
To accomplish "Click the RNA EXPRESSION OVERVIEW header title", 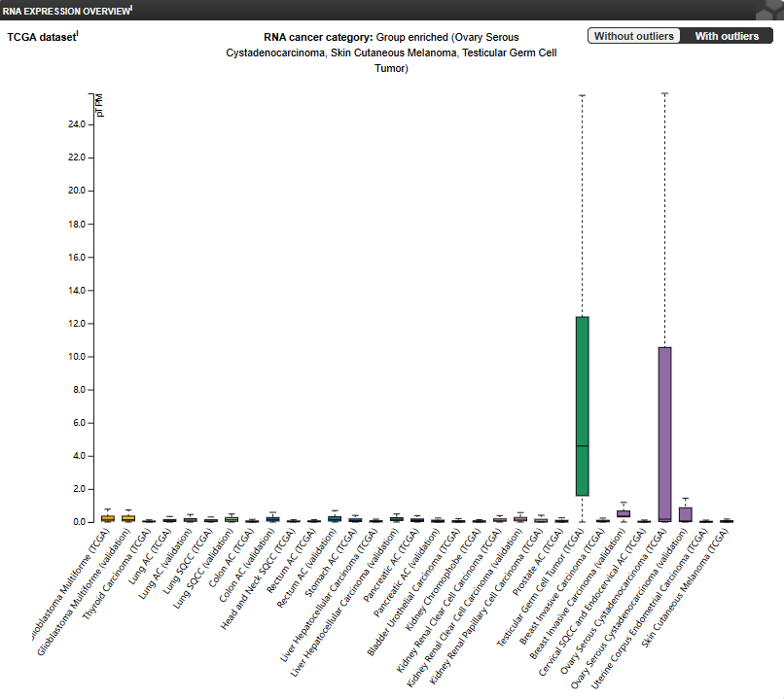I will tap(65, 9).
